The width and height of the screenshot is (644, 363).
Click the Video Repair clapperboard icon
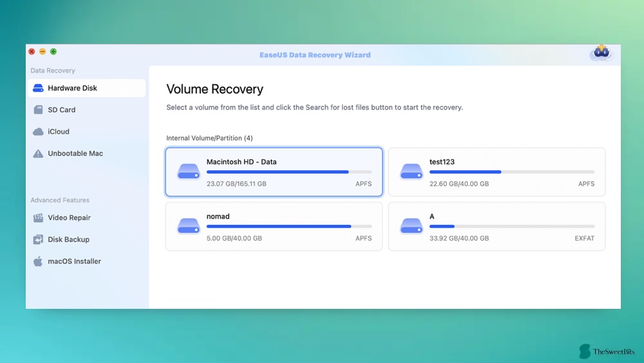pos(38,218)
